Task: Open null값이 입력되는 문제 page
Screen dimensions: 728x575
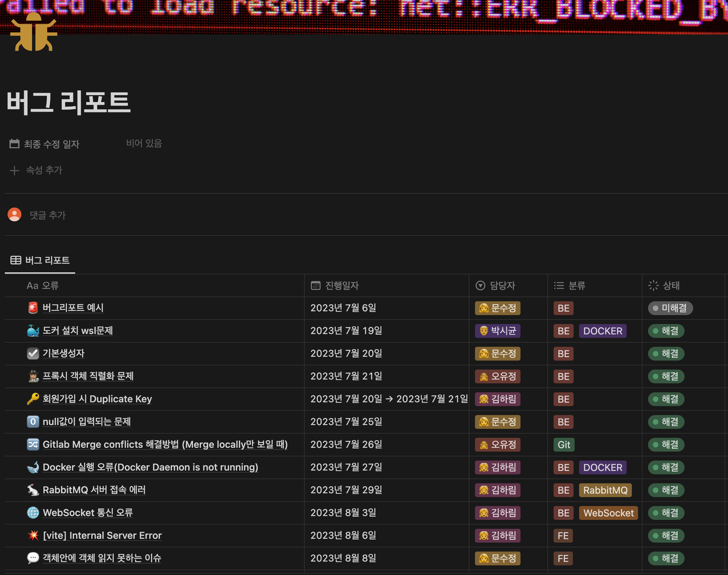Action: [87, 422]
